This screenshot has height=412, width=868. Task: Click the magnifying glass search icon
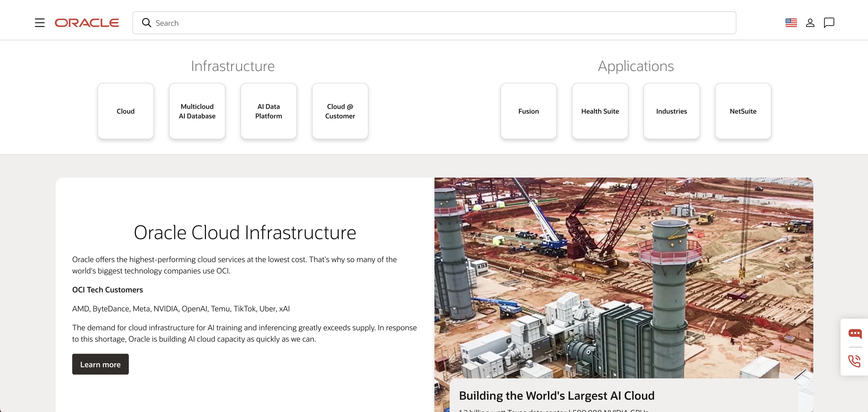146,23
